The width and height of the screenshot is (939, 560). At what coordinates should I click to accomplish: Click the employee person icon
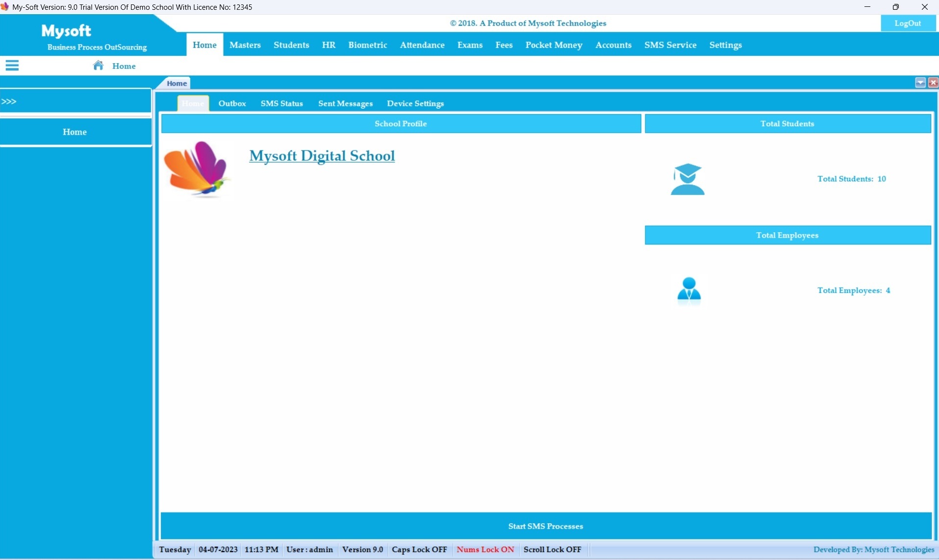[689, 290]
